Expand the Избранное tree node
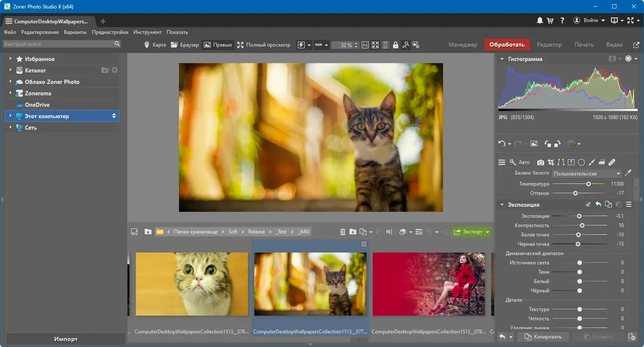The image size is (644, 347). pos(10,58)
